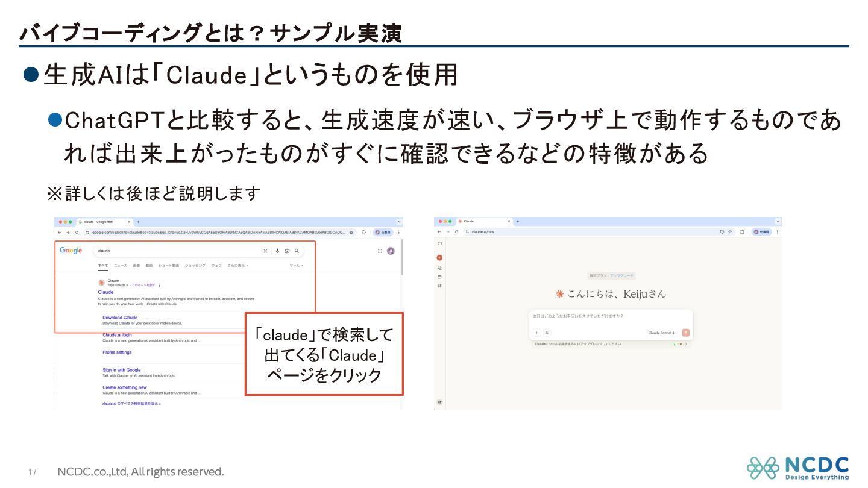
Task: Open site info icon beside the google.com URL
Action: click(87, 232)
